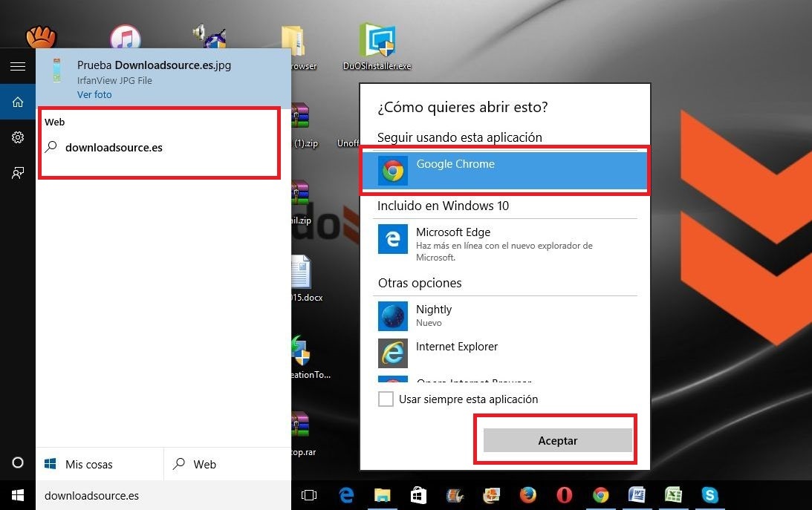
Task: Go to Cortana Home
Action: 18,102
